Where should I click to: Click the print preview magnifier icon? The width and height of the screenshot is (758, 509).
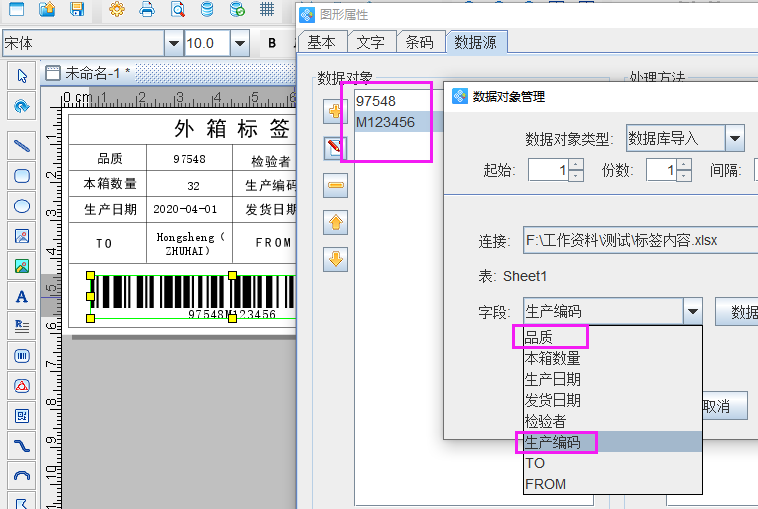177,10
